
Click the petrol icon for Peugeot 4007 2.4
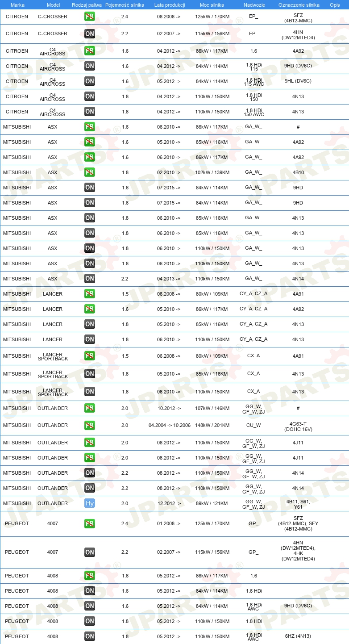click(89, 523)
